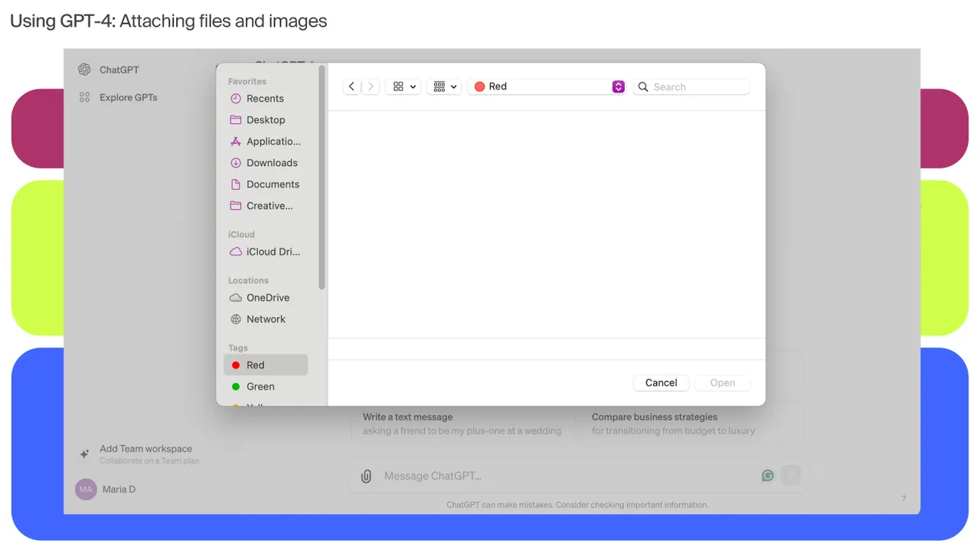The image size is (980, 550).
Task: Open the Red location path dropdown
Action: tap(547, 86)
